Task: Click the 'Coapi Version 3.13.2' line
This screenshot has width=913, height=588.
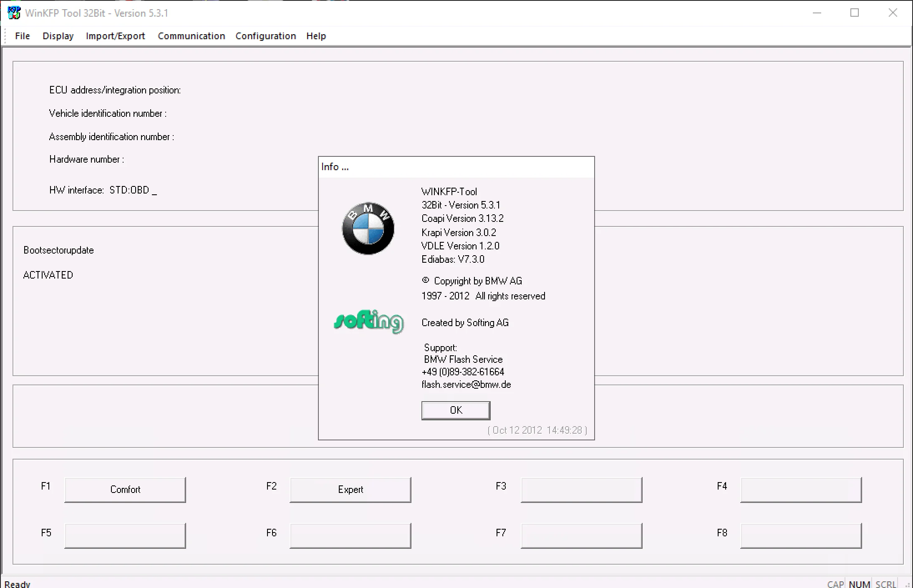Action: (x=462, y=219)
